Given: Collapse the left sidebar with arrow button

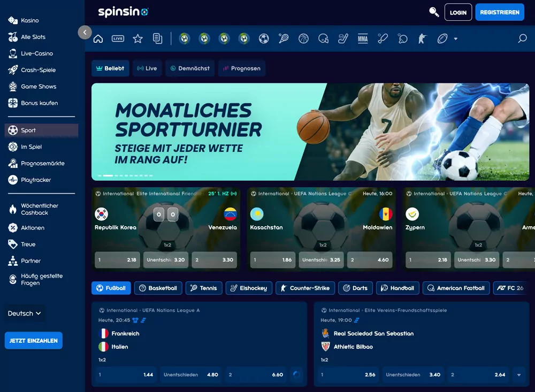Looking at the screenshot, I should (x=85, y=33).
